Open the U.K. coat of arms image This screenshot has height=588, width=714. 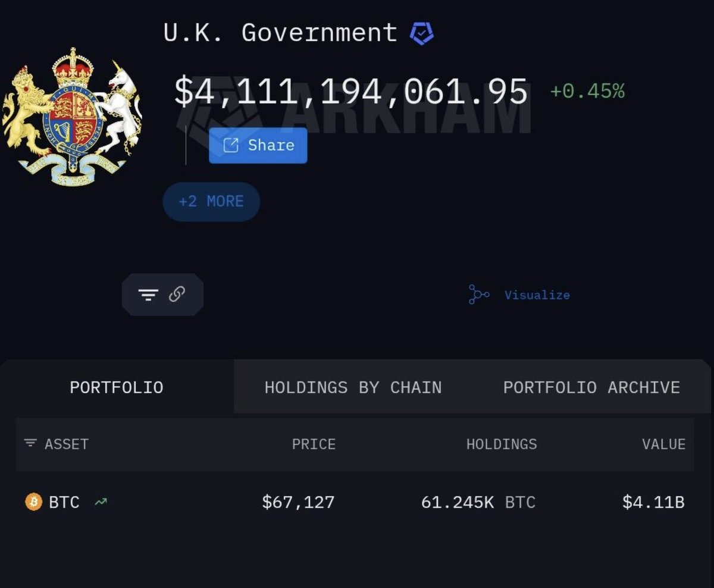(x=72, y=116)
